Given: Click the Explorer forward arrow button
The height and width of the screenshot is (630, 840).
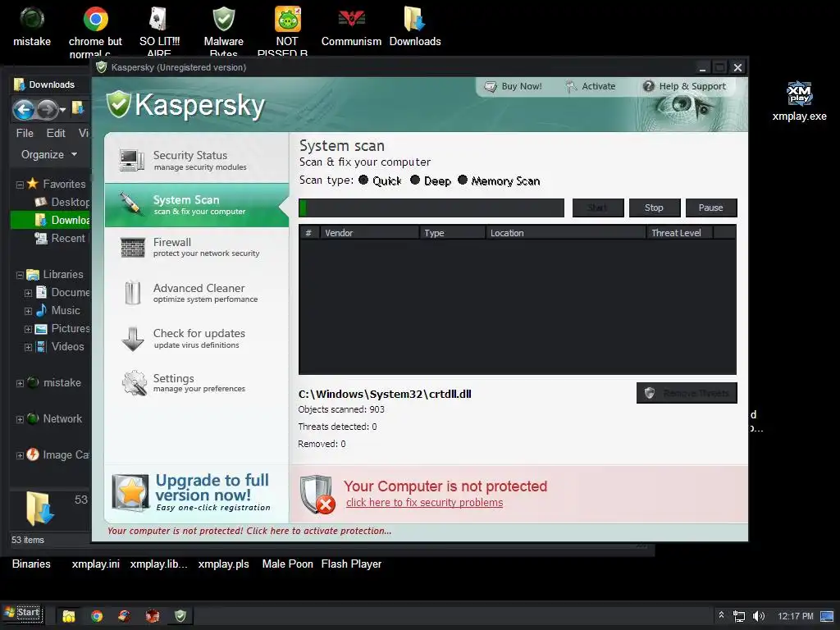Looking at the screenshot, I should pyautogui.click(x=48, y=110).
